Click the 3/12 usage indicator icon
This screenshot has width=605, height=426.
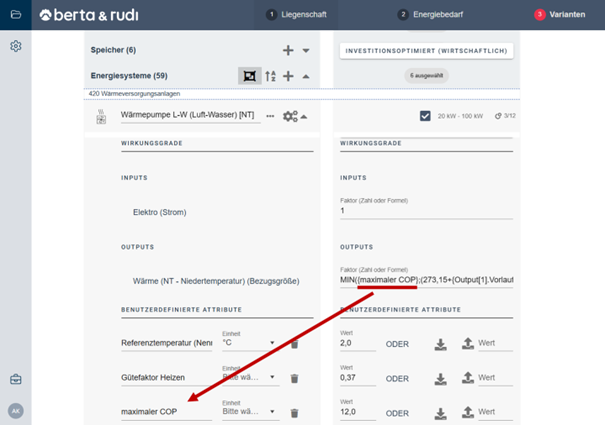498,116
